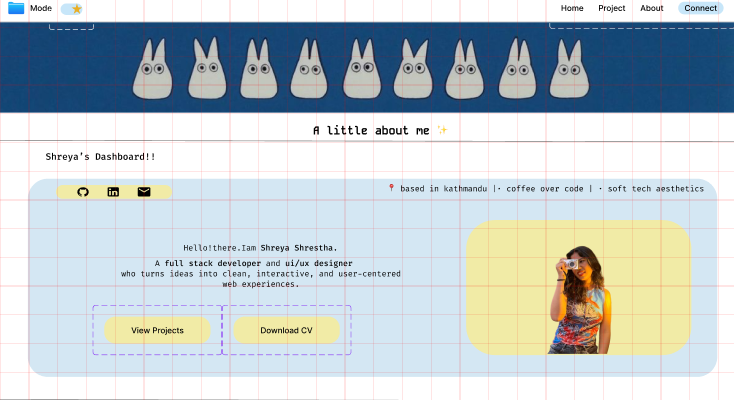Click the blue folder icon in the header
This screenshot has height=400, width=734.
pyautogui.click(x=15, y=8)
